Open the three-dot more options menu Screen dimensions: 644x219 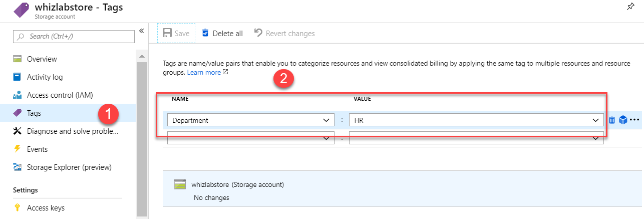[634, 120]
